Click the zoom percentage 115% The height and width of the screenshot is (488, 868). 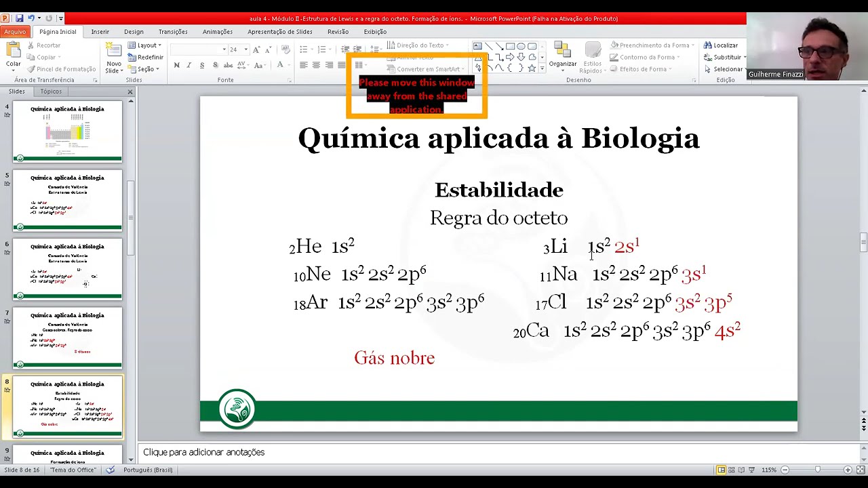pos(769,470)
